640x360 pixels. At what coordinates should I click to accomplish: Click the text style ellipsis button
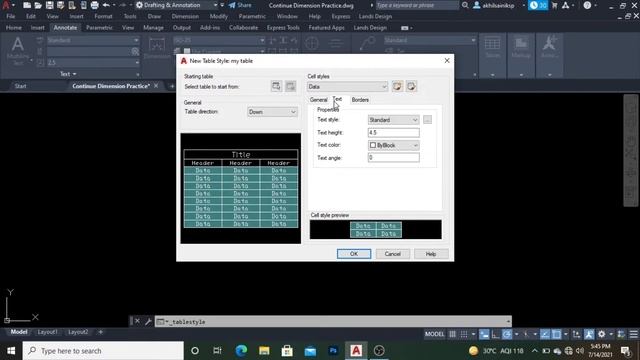click(427, 120)
